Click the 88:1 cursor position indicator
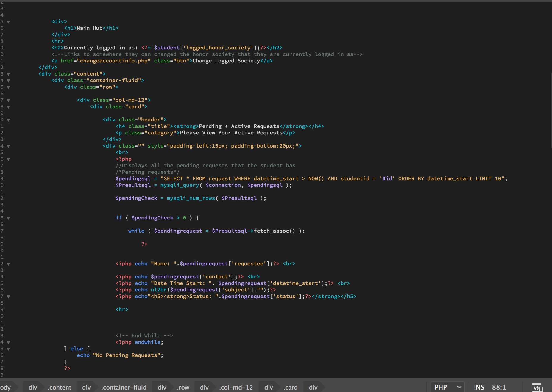Image resolution: width=552 pixels, height=392 pixels. (499, 387)
